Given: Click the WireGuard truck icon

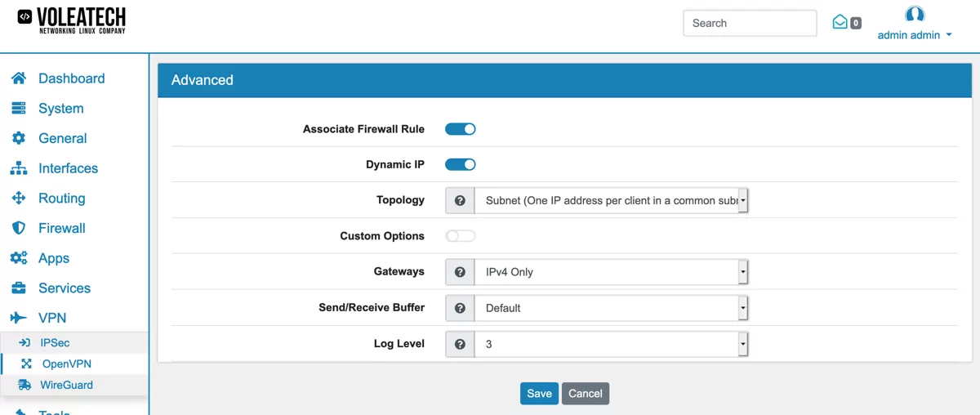Looking at the screenshot, I should pyautogui.click(x=25, y=385).
